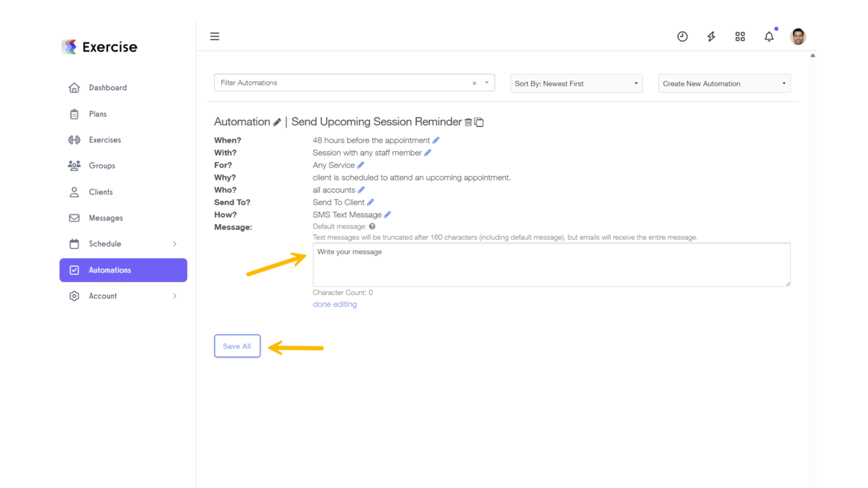The height and width of the screenshot is (488, 868).
Task: Open the clock history icon
Action: (682, 37)
